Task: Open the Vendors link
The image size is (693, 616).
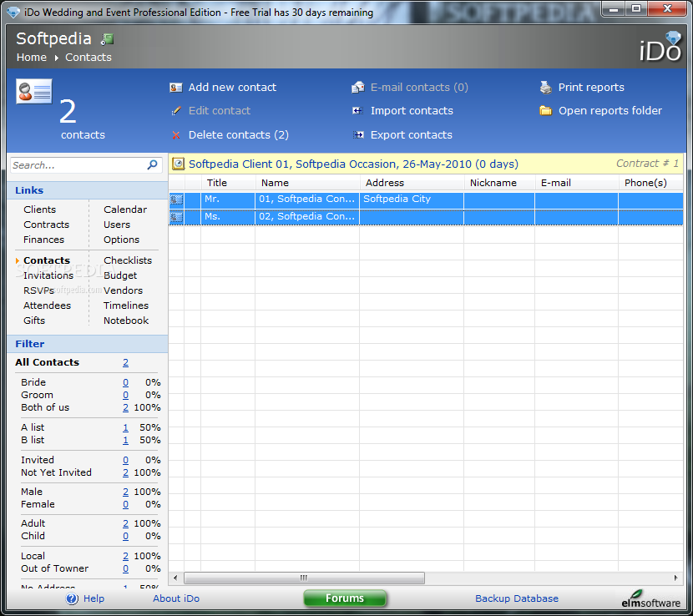Action: pos(123,290)
